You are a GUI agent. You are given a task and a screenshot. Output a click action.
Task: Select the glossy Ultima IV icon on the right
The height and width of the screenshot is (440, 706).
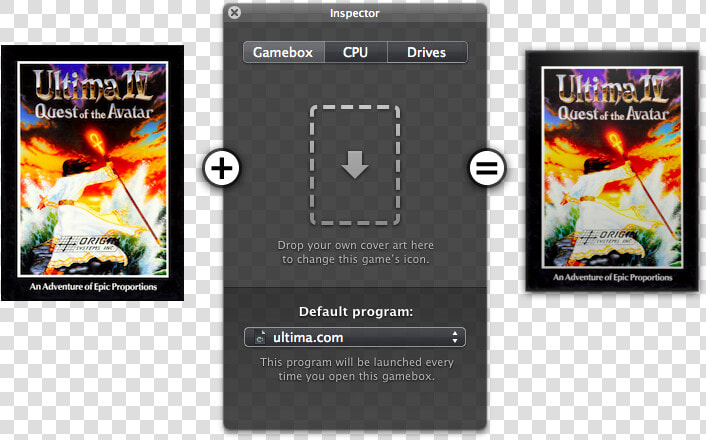[x=612, y=171]
